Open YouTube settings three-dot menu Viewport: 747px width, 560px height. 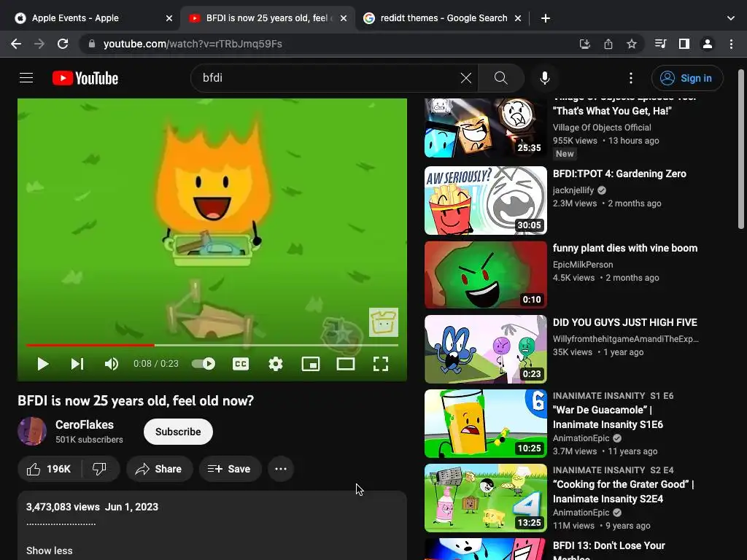(x=631, y=78)
